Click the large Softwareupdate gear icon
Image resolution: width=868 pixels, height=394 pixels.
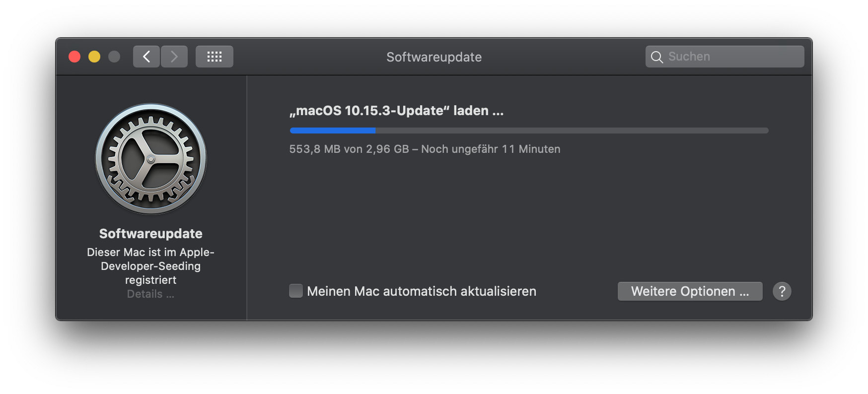point(151,159)
